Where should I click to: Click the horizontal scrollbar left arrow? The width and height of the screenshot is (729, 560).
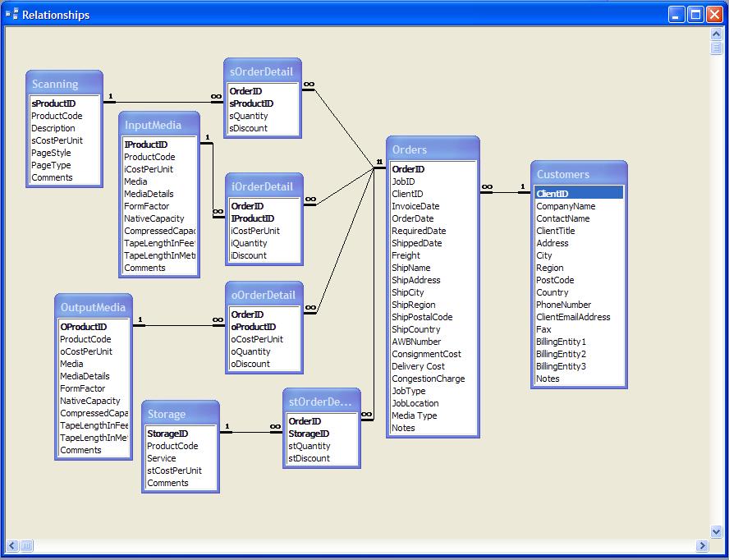pos(12,545)
